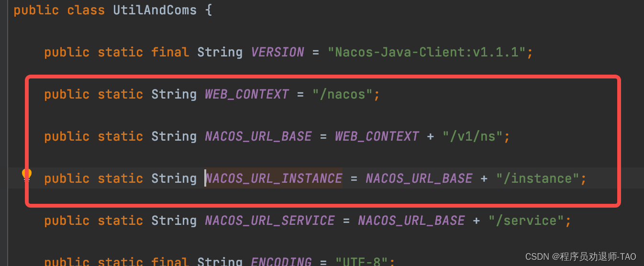
Task: Click the ENCODING constant name
Action: (281, 261)
